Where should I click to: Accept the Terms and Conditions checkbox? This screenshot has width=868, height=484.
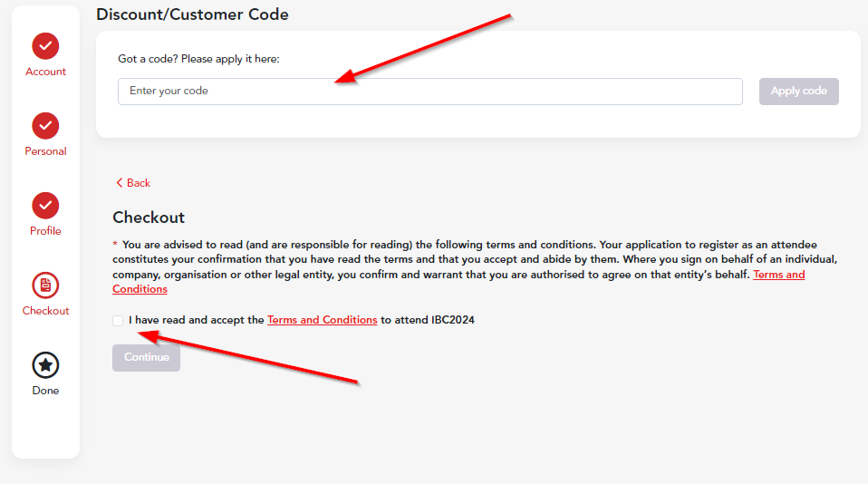[118, 321]
